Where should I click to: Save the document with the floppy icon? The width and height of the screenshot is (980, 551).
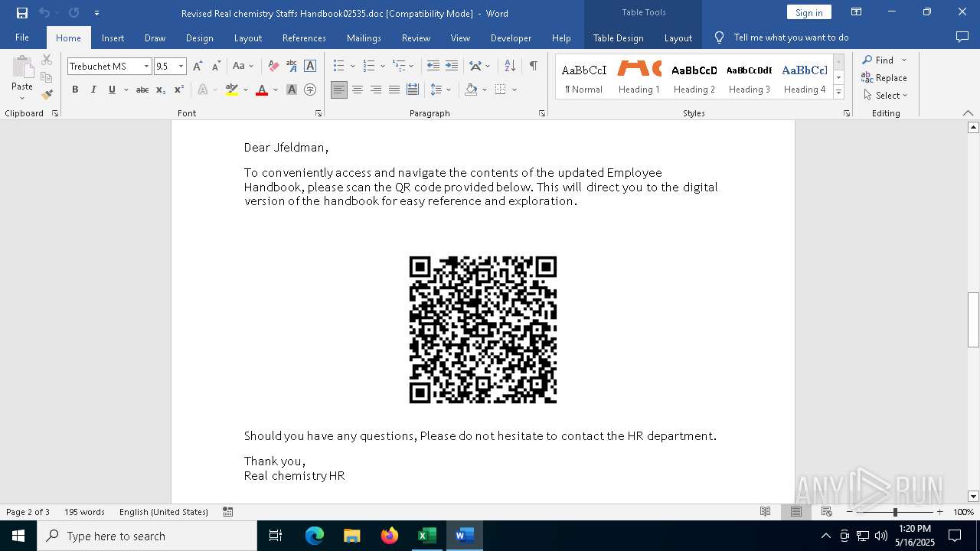coord(22,13)
